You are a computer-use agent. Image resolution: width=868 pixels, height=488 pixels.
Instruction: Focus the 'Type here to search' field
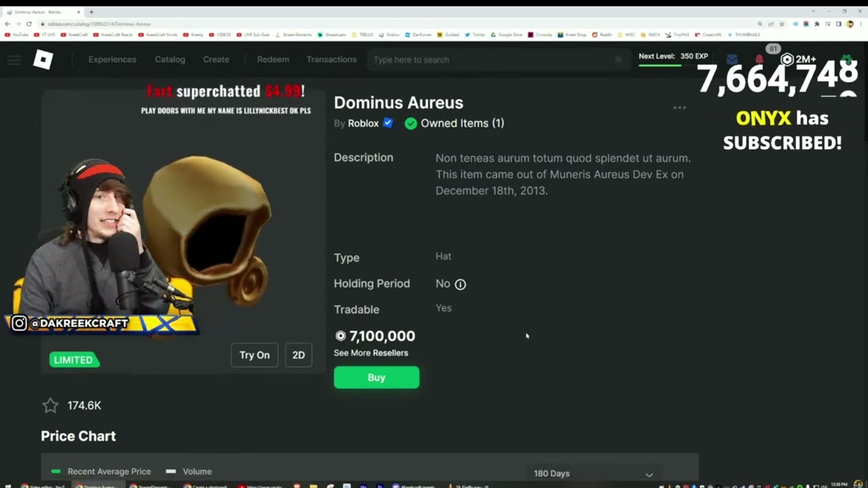[x=498, y=60]
